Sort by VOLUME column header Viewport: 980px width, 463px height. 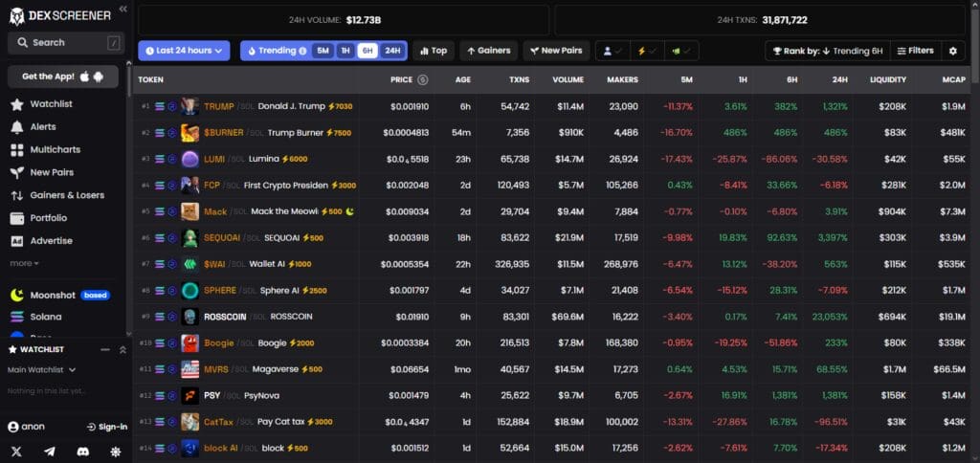[x=568, y=80]
